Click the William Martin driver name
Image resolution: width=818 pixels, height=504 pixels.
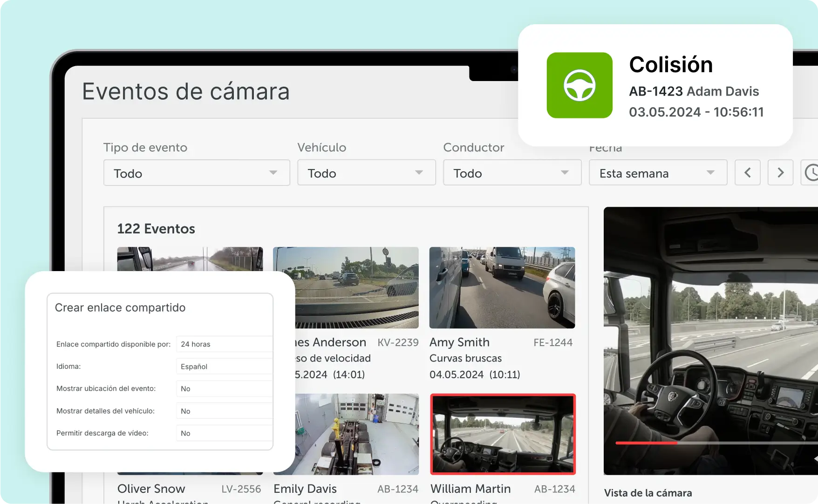pyautogui.click(x=470, y=489)
